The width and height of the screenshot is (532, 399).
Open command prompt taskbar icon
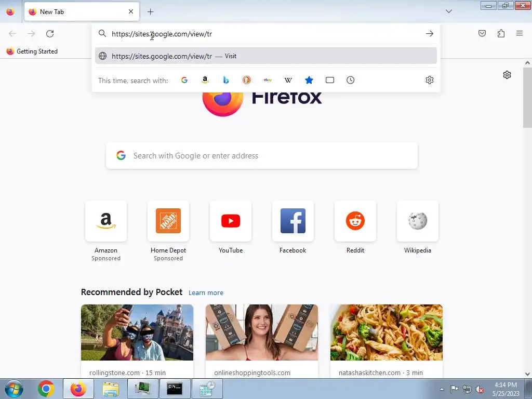click(175, 389)
